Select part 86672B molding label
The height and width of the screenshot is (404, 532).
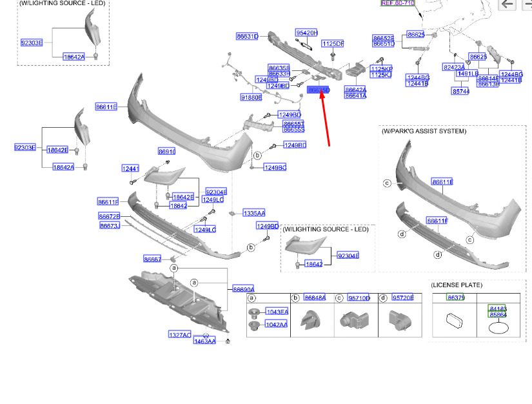click(109, 216)
